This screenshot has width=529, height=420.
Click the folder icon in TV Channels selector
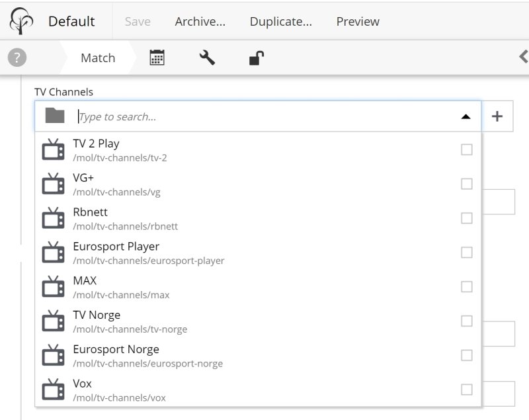pos(55,116)
